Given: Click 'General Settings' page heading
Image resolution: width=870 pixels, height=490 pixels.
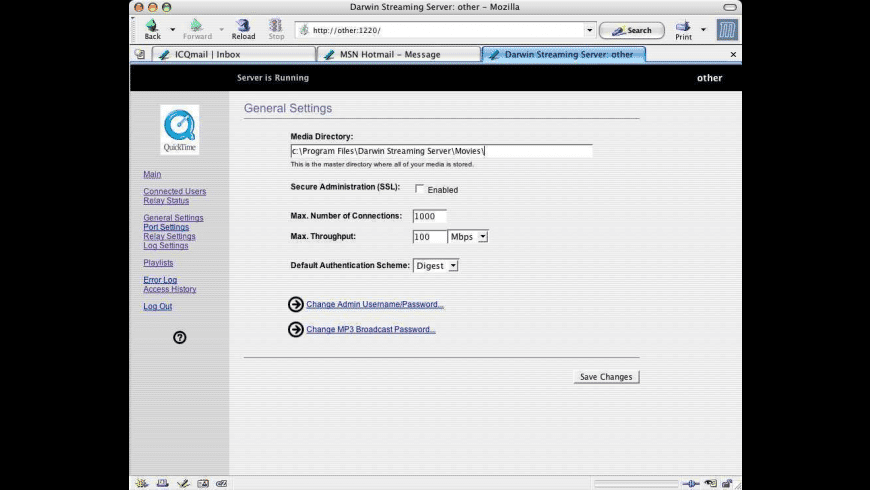Looking at the screenshot, I should tap(288, 108).
